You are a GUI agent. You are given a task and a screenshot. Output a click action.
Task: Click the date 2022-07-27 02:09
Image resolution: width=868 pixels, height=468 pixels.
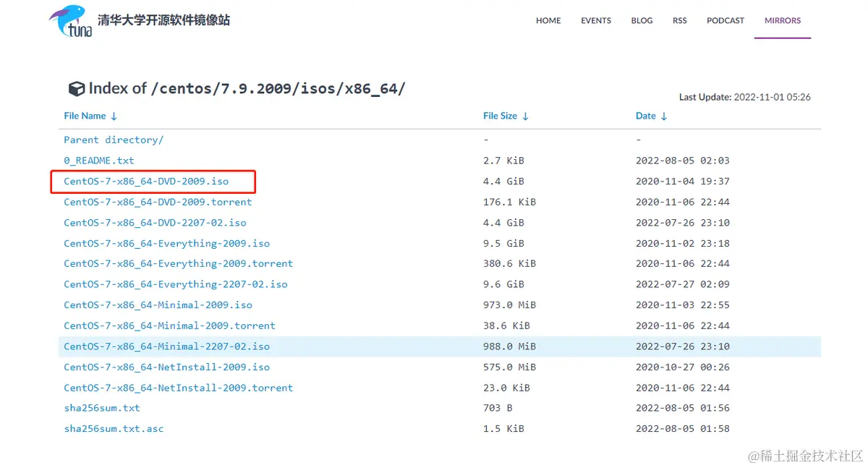[x=683, y=284]
